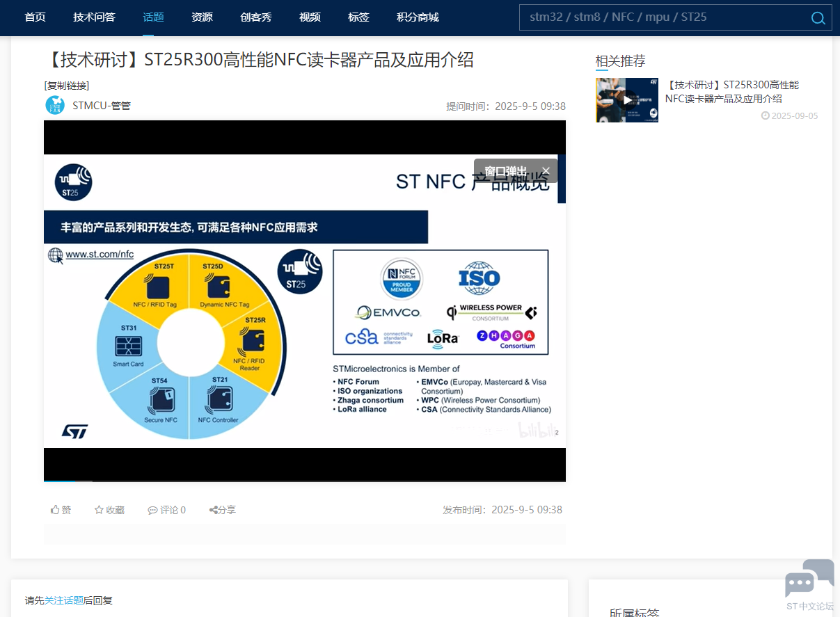Click the 提问时间 2025-9-5 09:38 text
The image size is (840, 617).
(506, 106)
